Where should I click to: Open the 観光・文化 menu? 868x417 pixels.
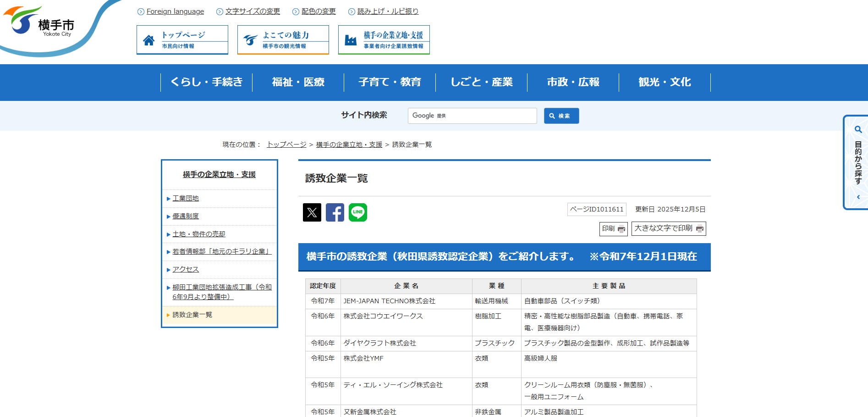coord(665,82)
